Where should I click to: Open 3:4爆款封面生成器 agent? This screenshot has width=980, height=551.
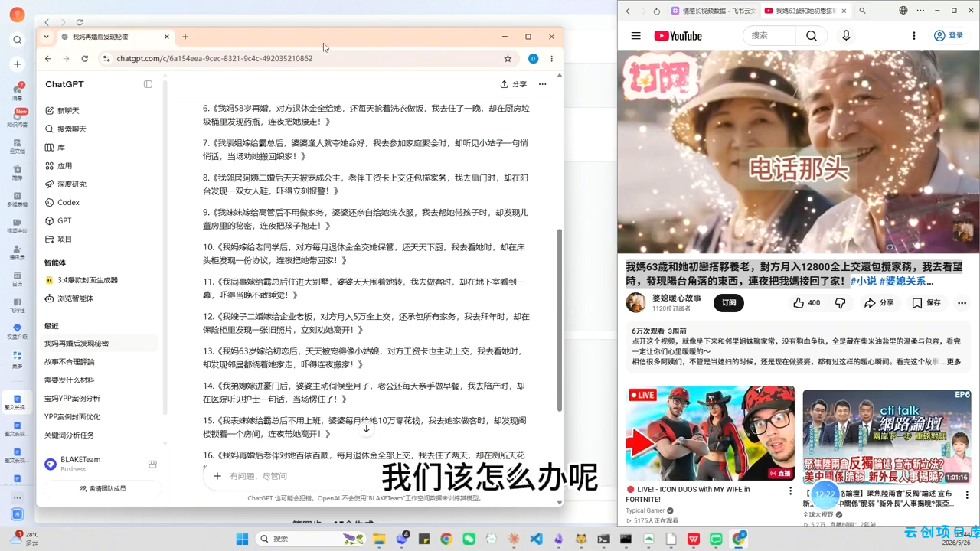(x=81, y=280)
